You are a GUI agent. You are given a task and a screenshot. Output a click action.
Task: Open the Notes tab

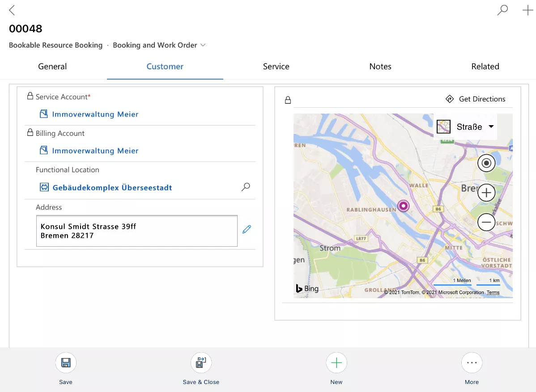point(380,67)
